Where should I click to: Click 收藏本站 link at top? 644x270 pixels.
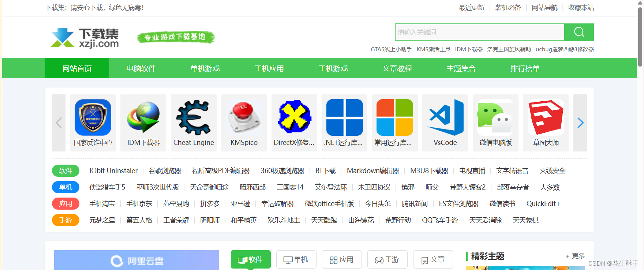pyautogui.click(x=581, y=8)
